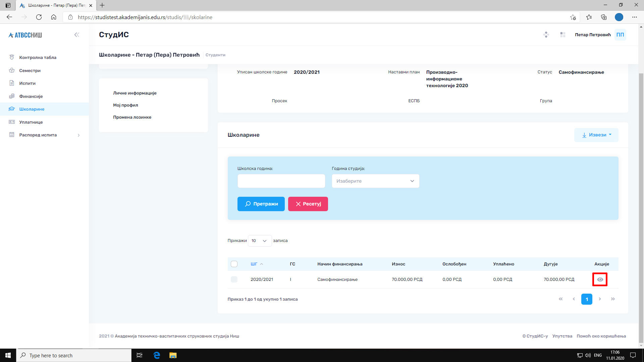644x362 pixels.
Task: Open the Година студија dropdown
Action: (x=375, y=181)
